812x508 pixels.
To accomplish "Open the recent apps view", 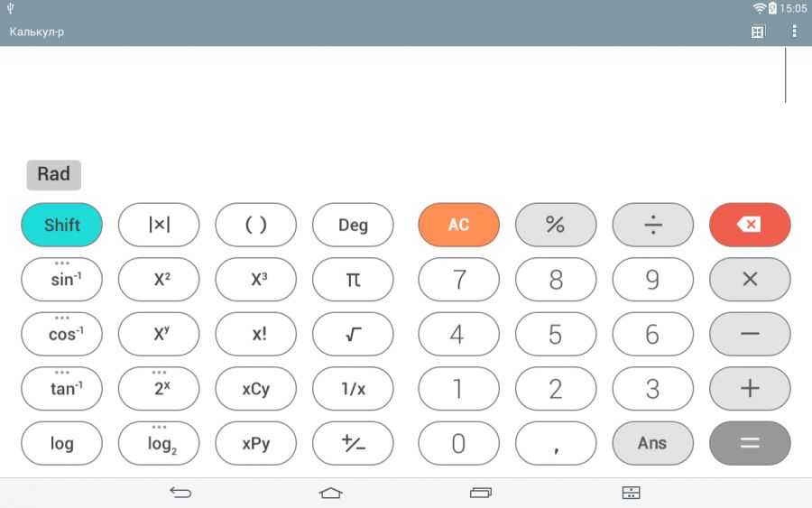I will 481,493.
